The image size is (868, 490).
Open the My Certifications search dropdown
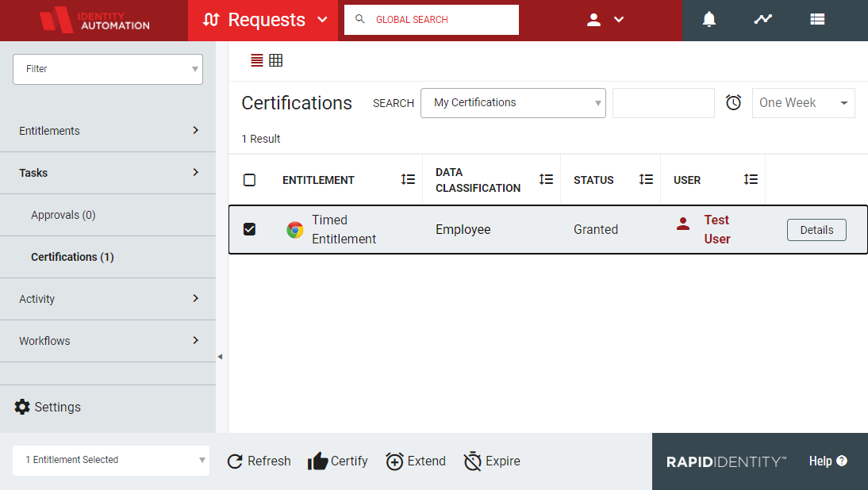tap(513, 103)
